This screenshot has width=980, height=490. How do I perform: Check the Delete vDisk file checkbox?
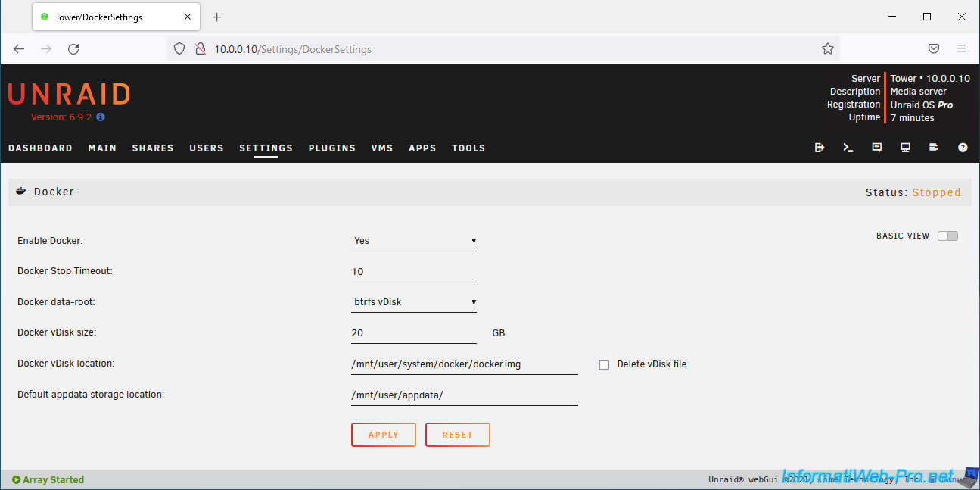pyautogui.click(x=604, y=364)
